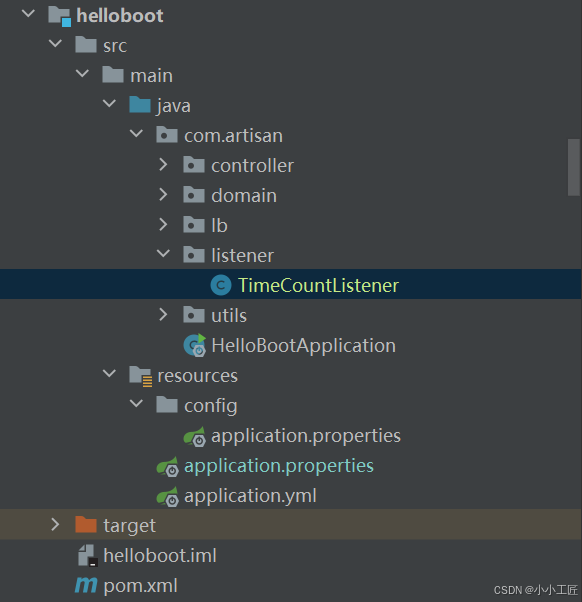Select the domain label
Viewport: 582px width, 602px height.
tap(244, 195)
